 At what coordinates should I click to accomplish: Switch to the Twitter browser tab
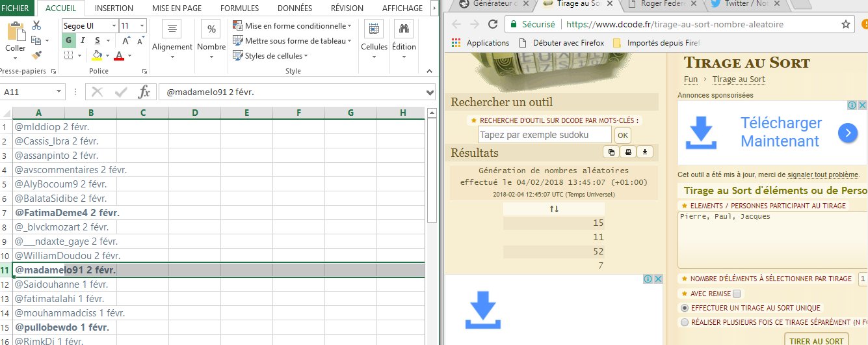click(x=745, y=5)
